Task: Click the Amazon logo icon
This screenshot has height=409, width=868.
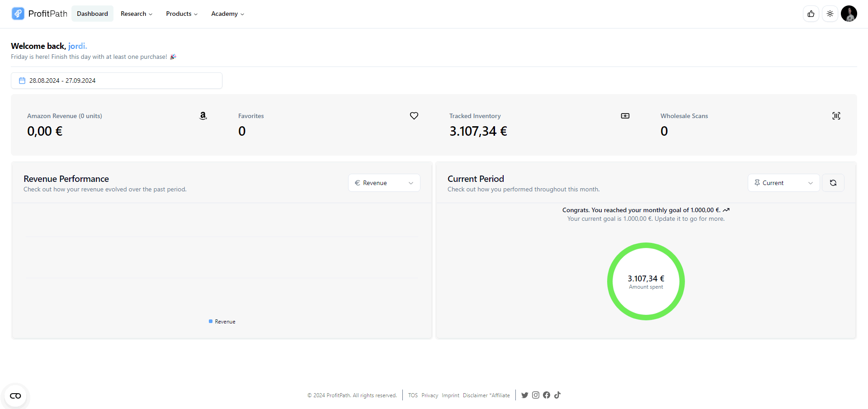Action: point(203,116)
